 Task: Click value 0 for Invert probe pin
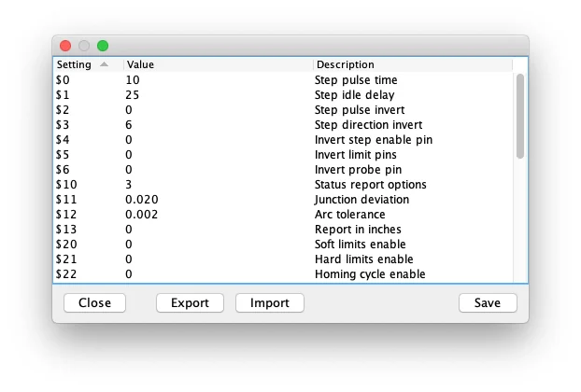(x=129, y=170)
